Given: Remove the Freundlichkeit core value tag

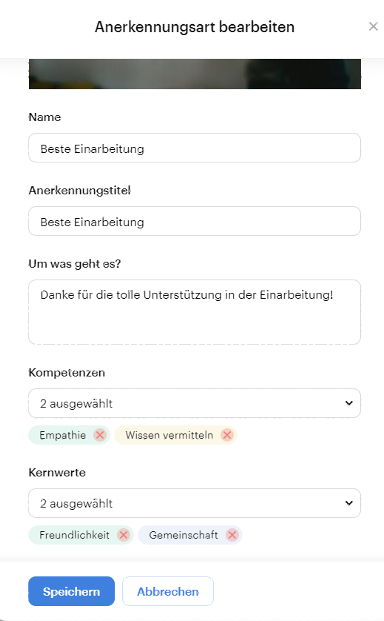Looking at the screenshot, I should point(124,535).
